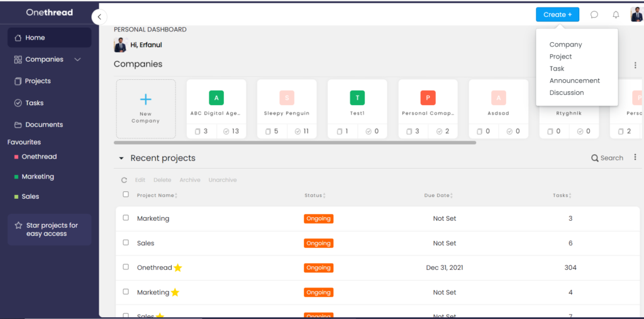Choose Task from the Create menu

tap(557, 68)
